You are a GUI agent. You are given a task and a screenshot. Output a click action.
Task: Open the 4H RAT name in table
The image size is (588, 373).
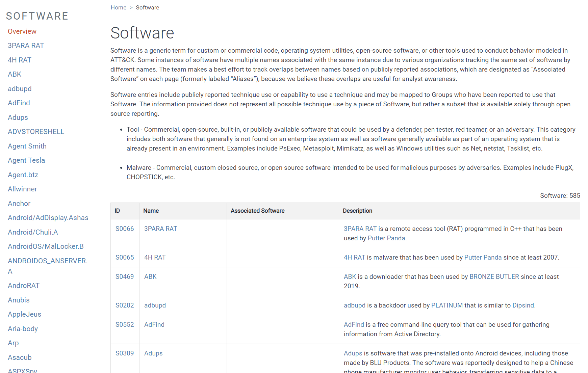click(x=155, y=257)
